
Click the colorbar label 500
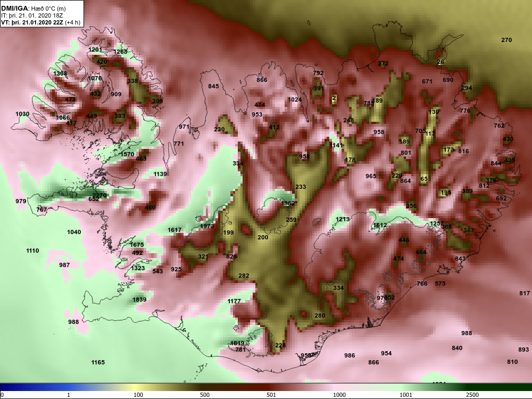[205, 395]
